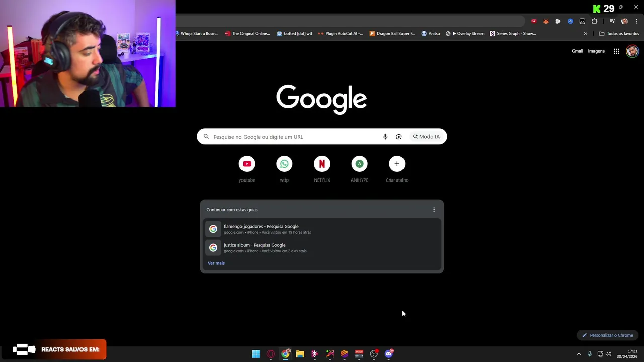Open the Google apps grid
The height and width of the screenshot is (362, 644).
(x=616, y=51)
